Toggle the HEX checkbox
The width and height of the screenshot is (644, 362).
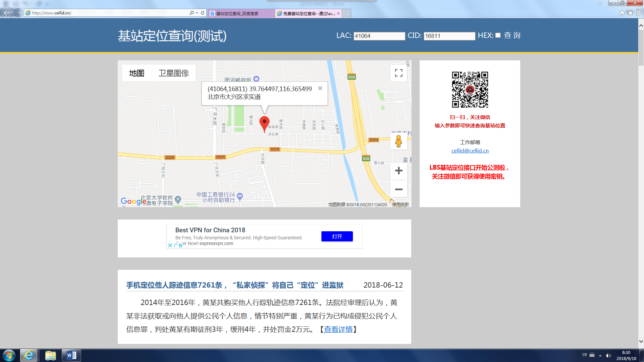[498, 35]
